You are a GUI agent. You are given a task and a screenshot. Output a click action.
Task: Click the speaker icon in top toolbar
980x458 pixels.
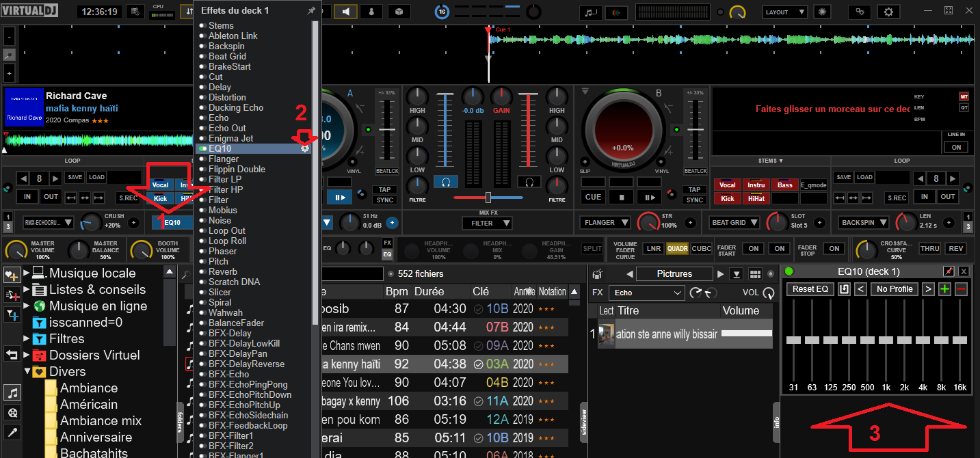click(x=347, y=12)
